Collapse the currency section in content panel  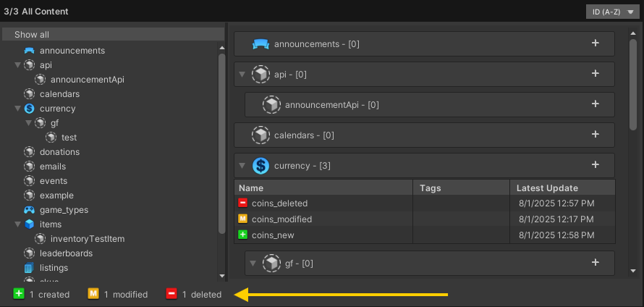click(x=242, y=166)
